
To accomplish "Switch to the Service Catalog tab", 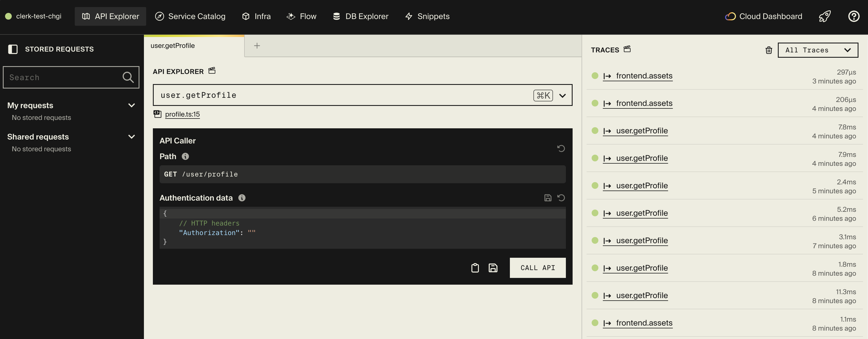I will pos(190,16).
